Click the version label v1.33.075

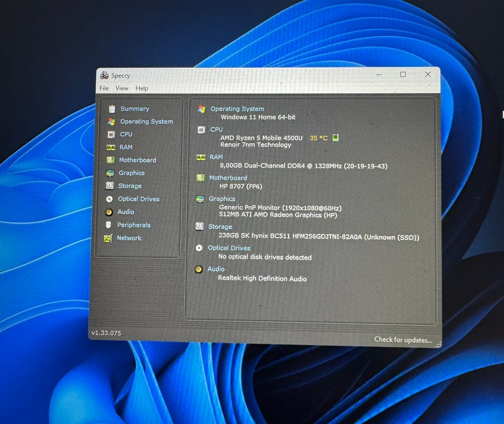[107, 333]
